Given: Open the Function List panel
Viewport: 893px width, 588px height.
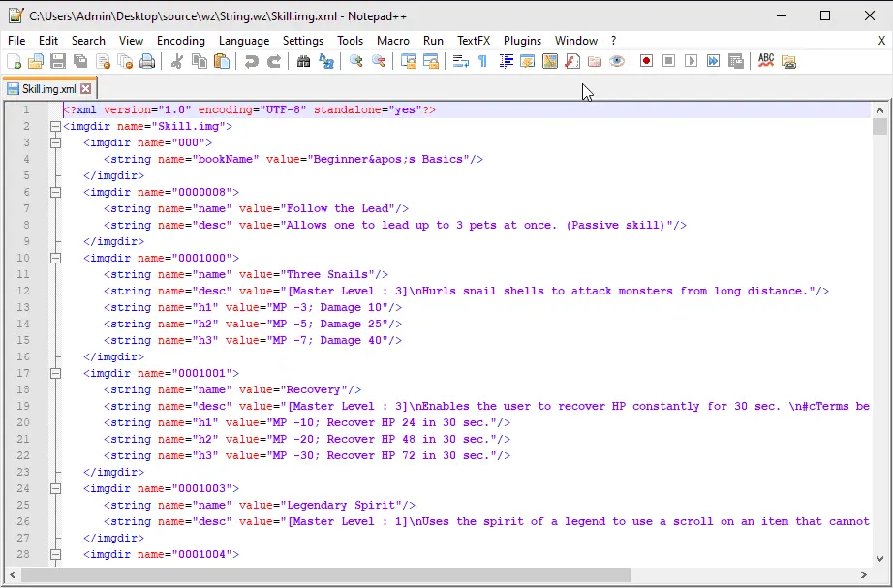Looking at the screenshot, I should [572, 62].
